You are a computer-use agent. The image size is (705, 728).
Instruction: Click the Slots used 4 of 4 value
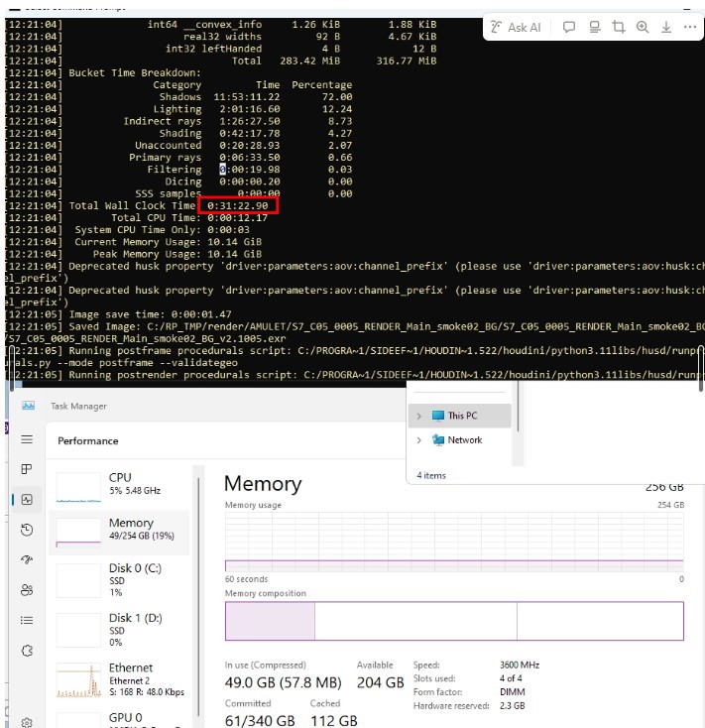[511, 678]
